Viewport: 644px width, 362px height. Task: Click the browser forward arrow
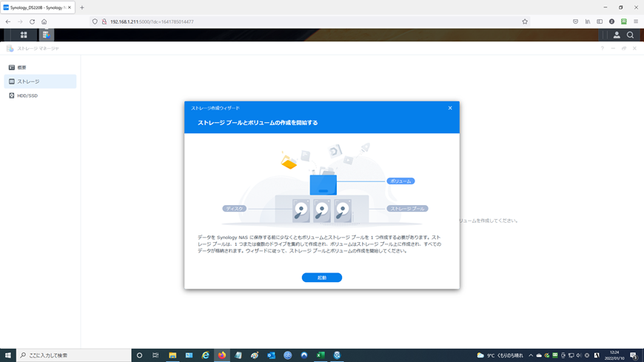point(20,21)
